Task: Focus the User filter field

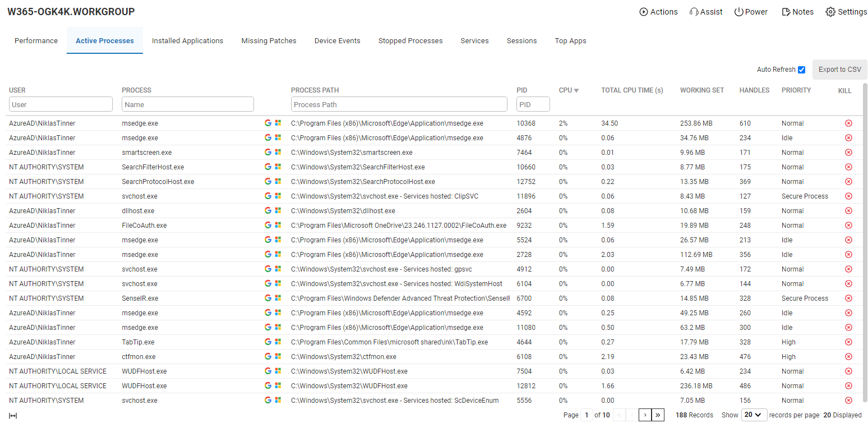Action: (61, 104)
